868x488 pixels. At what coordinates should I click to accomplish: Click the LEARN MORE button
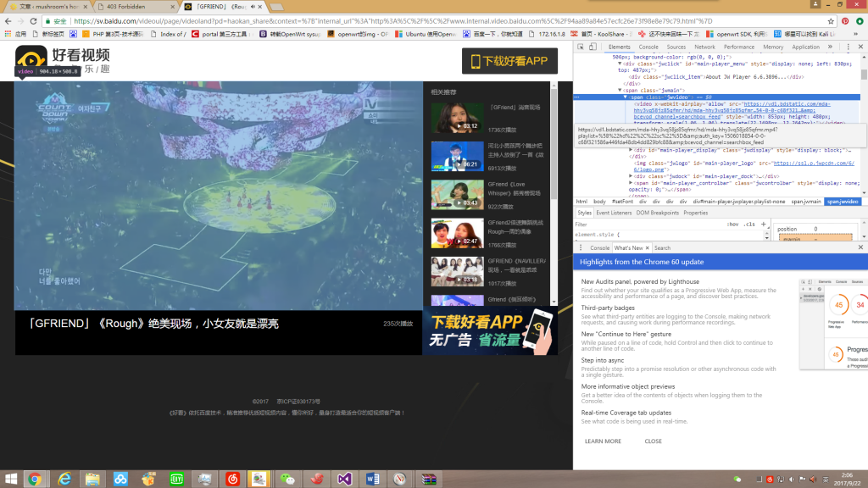[603, 441]
